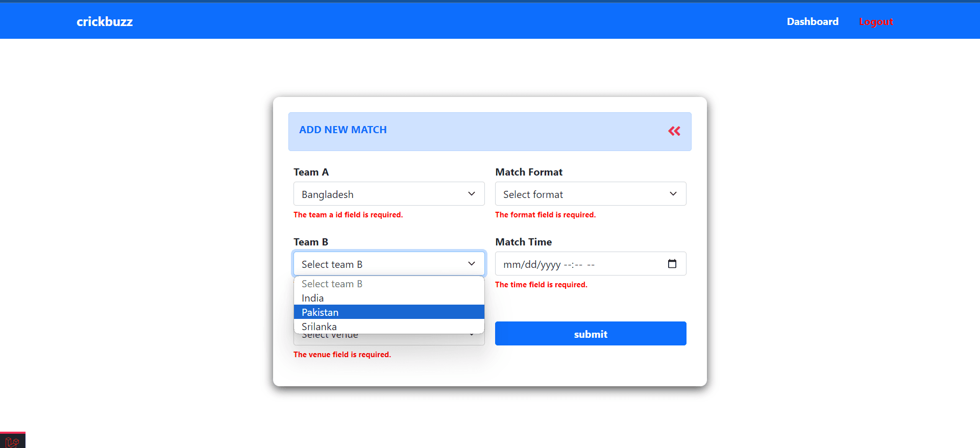Choose Pakistan from the Team B list

pos(389,312)
